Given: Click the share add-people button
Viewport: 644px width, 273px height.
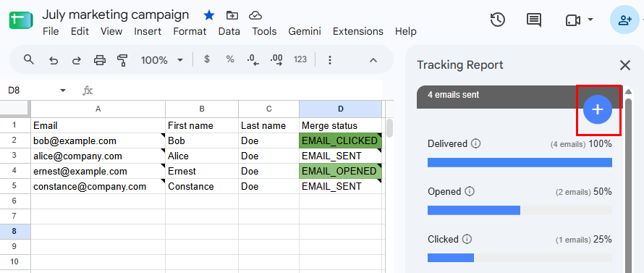Looking at the screenshot, I should (x=624, y=20).
